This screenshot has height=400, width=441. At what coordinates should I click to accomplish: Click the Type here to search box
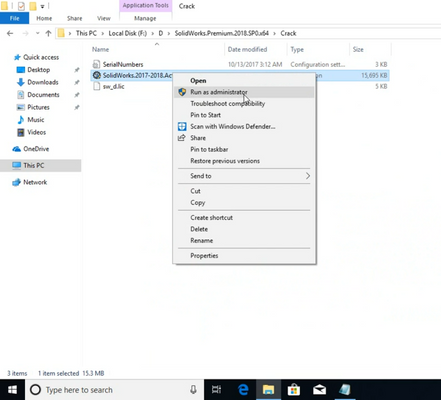click(x=114, y=390)
